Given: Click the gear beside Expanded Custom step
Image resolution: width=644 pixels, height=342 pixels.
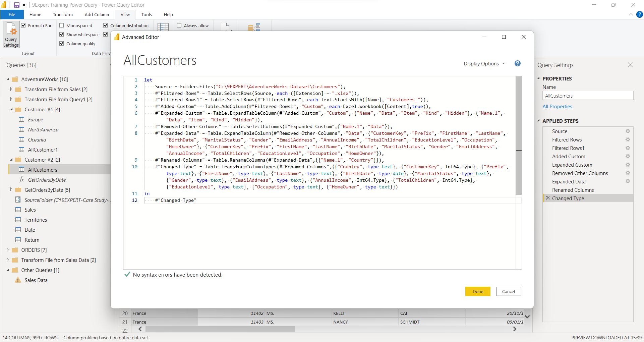Looking at the screenshot, I should pyautogui.click(x=628, y=165).
